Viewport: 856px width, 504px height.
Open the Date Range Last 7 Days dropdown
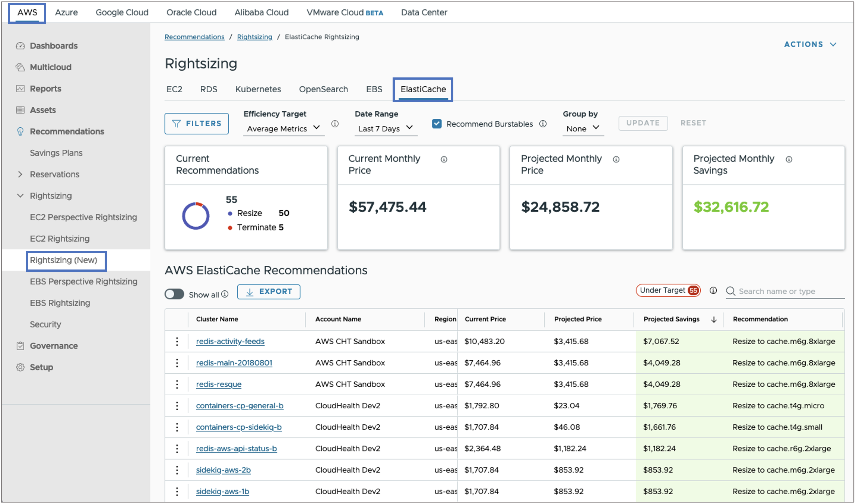pyautogui.click(x=385, y=128)
